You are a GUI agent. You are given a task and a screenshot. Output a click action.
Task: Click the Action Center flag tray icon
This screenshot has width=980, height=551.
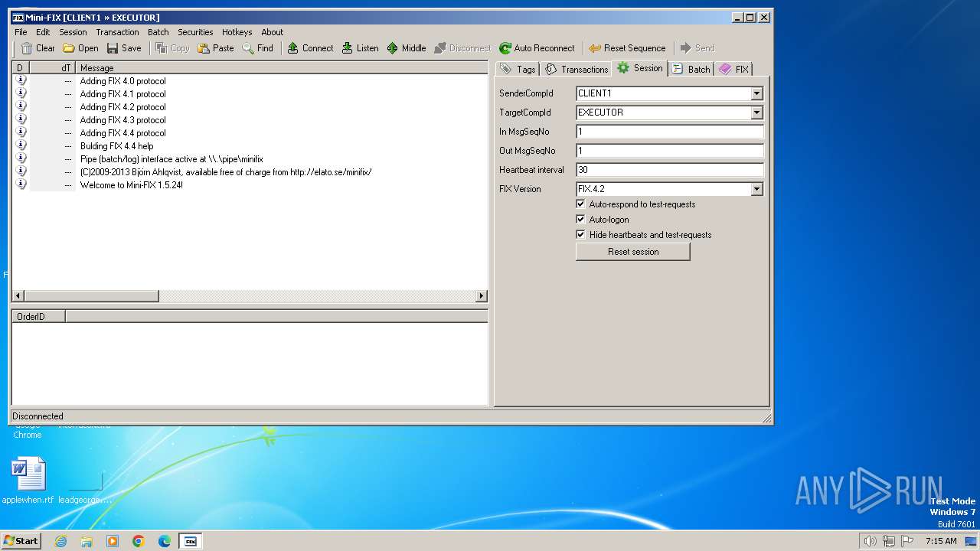pyautogui.click(x=906, y=541)
